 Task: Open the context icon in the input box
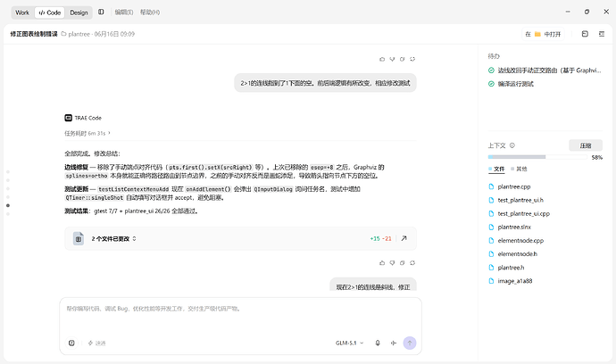point(71,343)
